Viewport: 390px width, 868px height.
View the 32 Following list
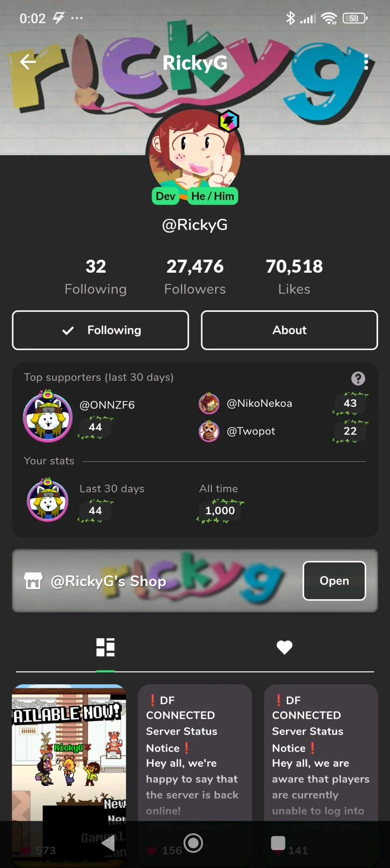point(95,277)
